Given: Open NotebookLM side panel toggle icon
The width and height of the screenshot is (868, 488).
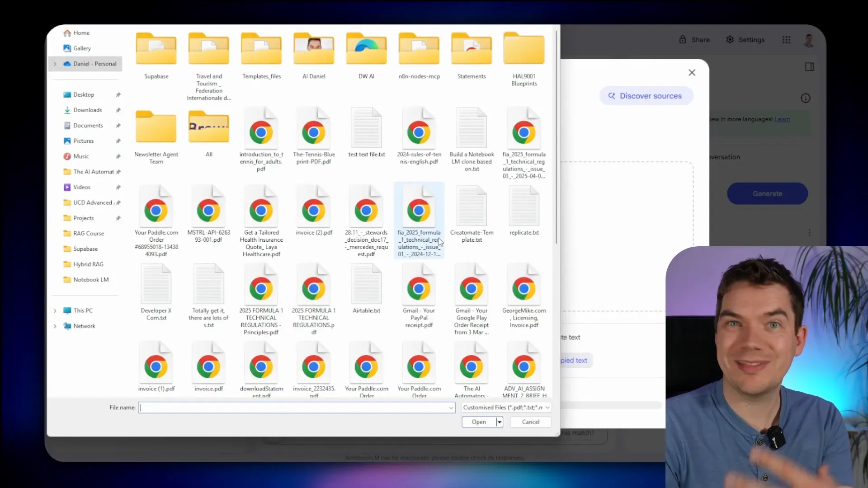Looking at the screenshot, I should click(809, 67).
